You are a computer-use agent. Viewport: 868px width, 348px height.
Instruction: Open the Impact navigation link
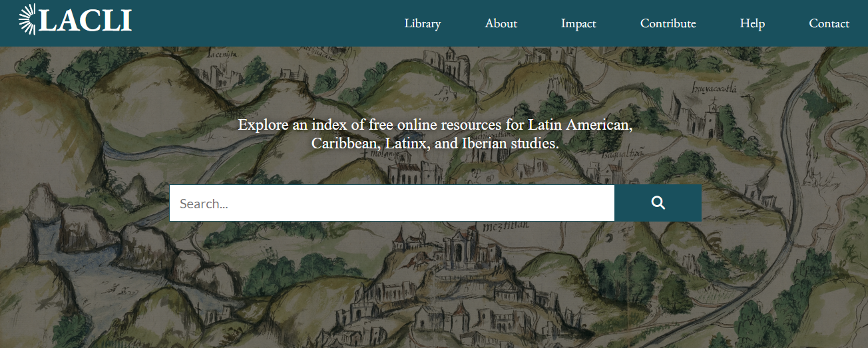578,23
